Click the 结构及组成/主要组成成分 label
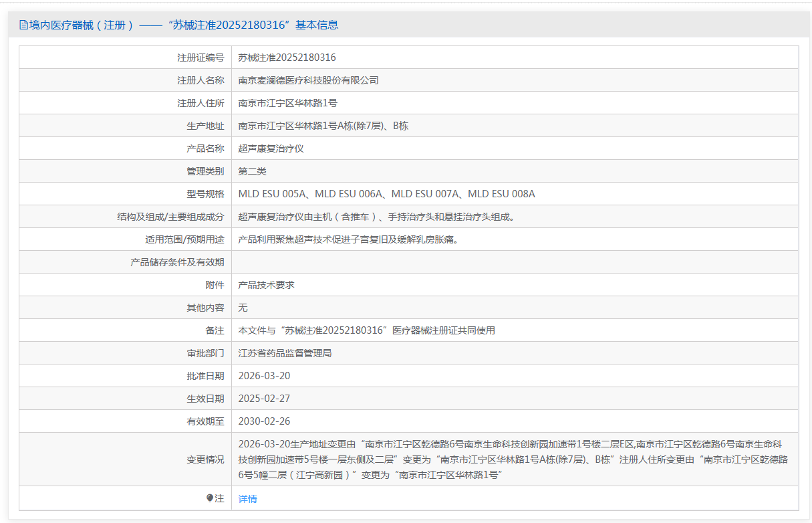 [170, 217]
